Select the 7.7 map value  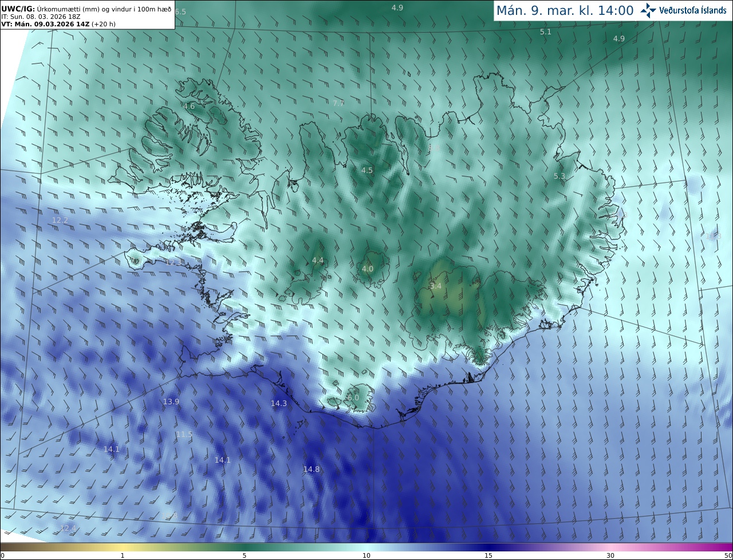click(338, 104)
